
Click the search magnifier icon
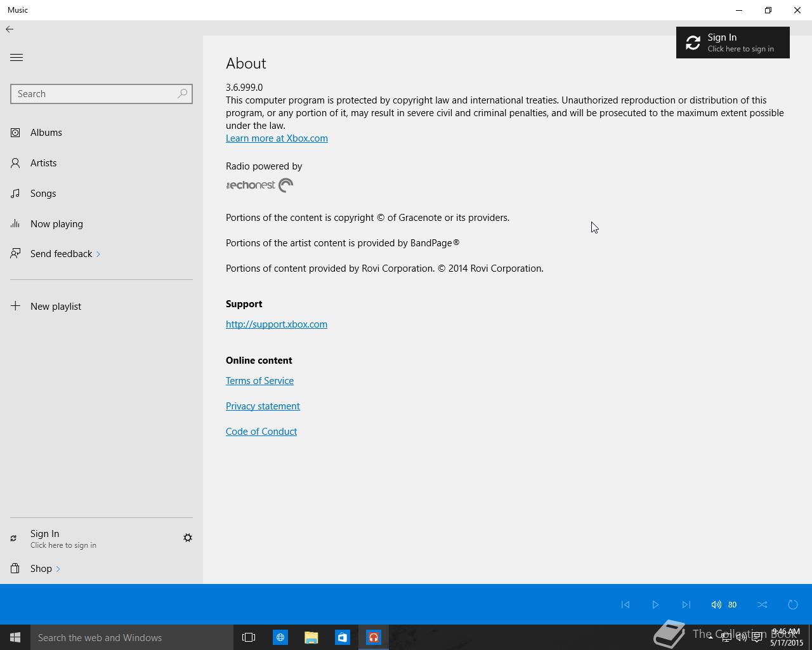point(182,93)
